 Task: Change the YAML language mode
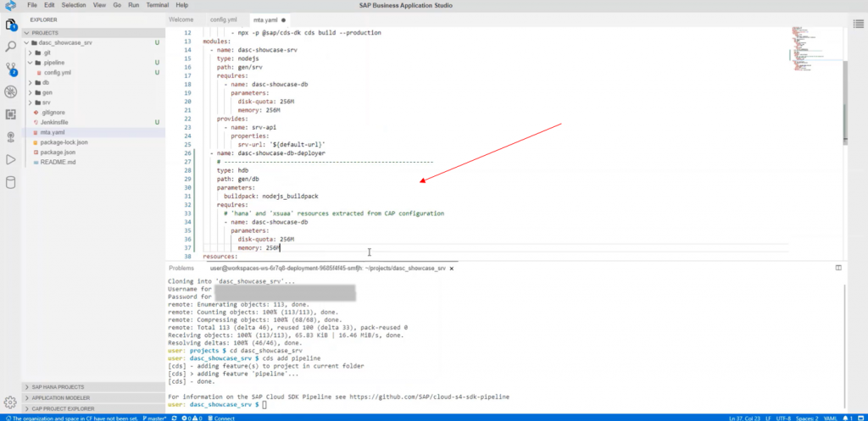[832, 418]
